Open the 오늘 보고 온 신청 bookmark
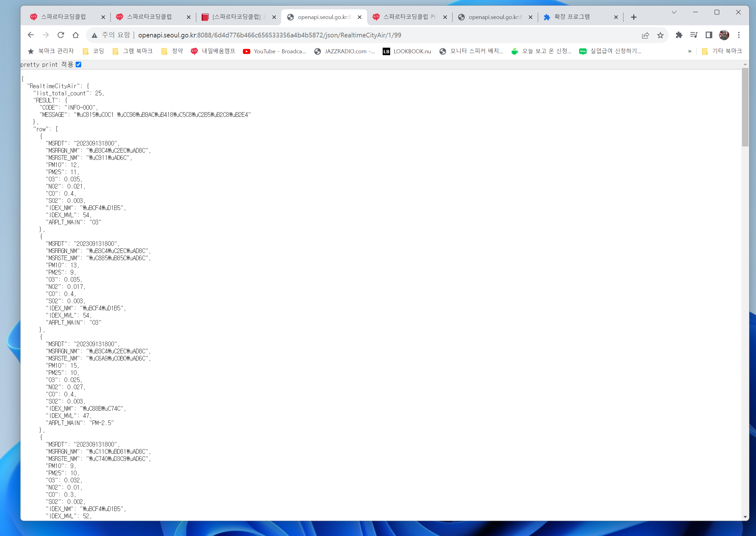The image size is (756, 536). (541, 51)
